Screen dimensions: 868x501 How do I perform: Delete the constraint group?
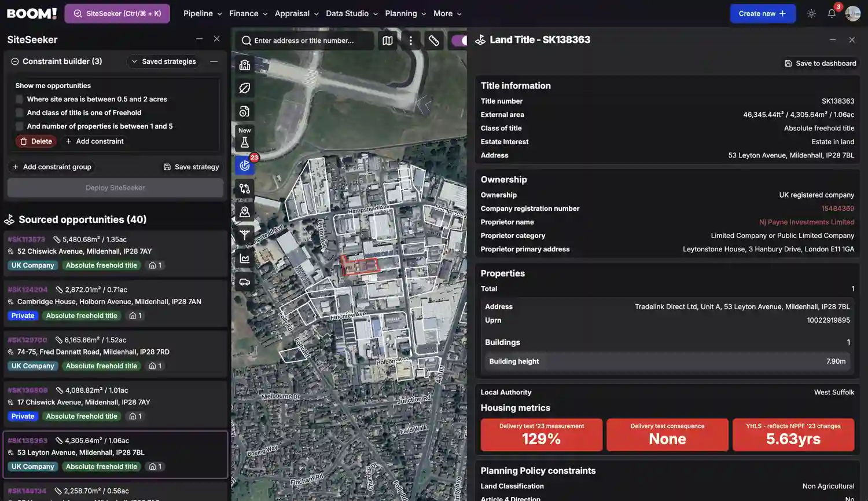point(36,141)
